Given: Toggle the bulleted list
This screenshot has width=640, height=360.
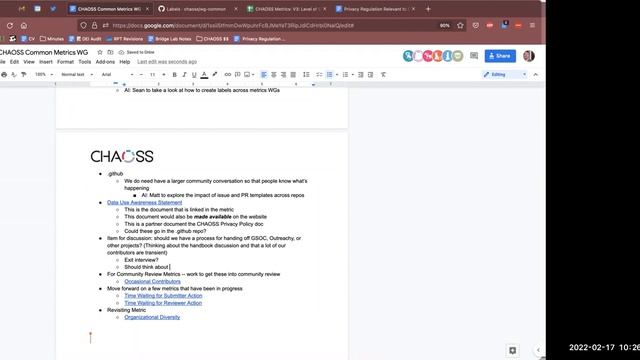Looking at the screenshot, I should coord(329,75).
